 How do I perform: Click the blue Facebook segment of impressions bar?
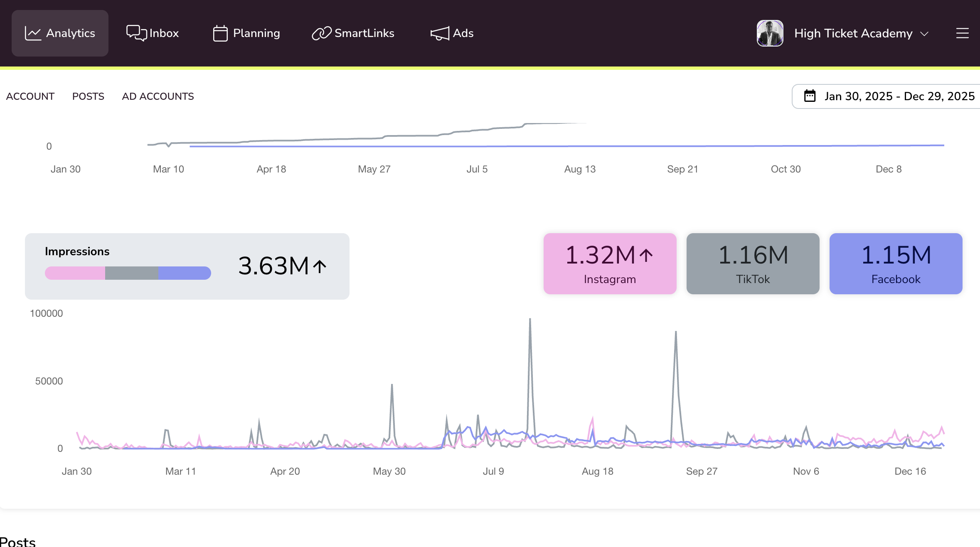click(x=185, y=273)
